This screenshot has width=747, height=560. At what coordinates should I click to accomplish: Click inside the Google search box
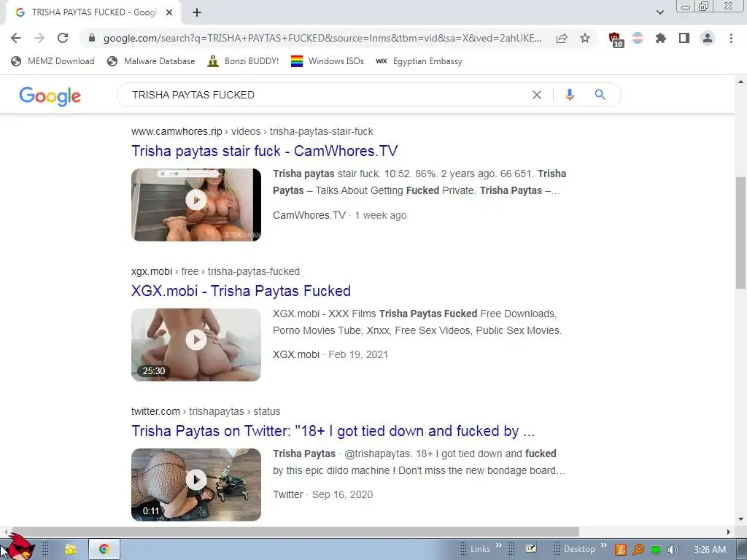(x=329, y=95)
